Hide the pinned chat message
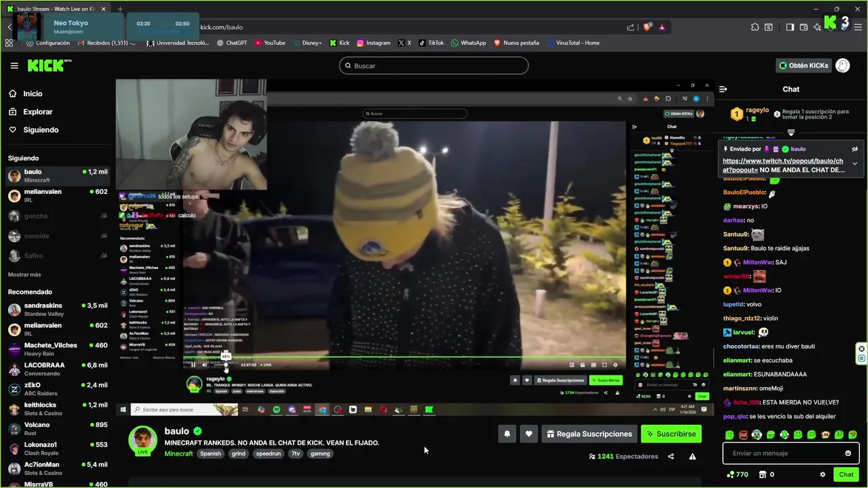 854,149
